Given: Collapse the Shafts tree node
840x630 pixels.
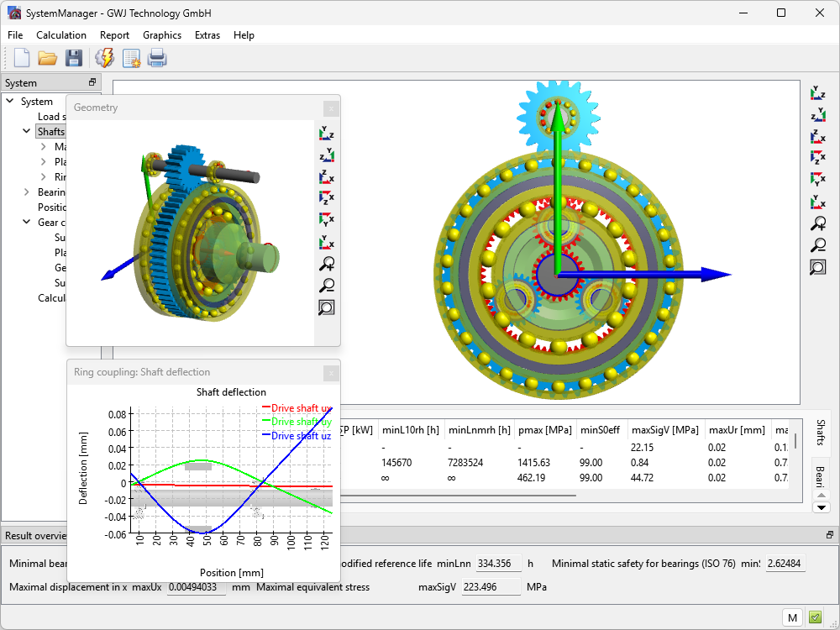Looking at the screenshot, I should 27,131.
